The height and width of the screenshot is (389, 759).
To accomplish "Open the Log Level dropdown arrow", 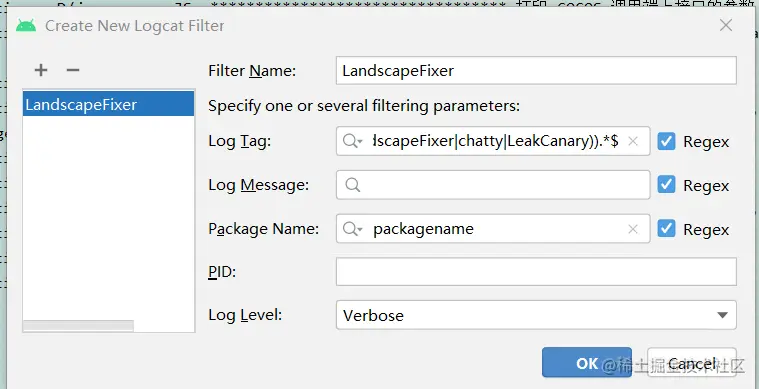I will [723, 315].
